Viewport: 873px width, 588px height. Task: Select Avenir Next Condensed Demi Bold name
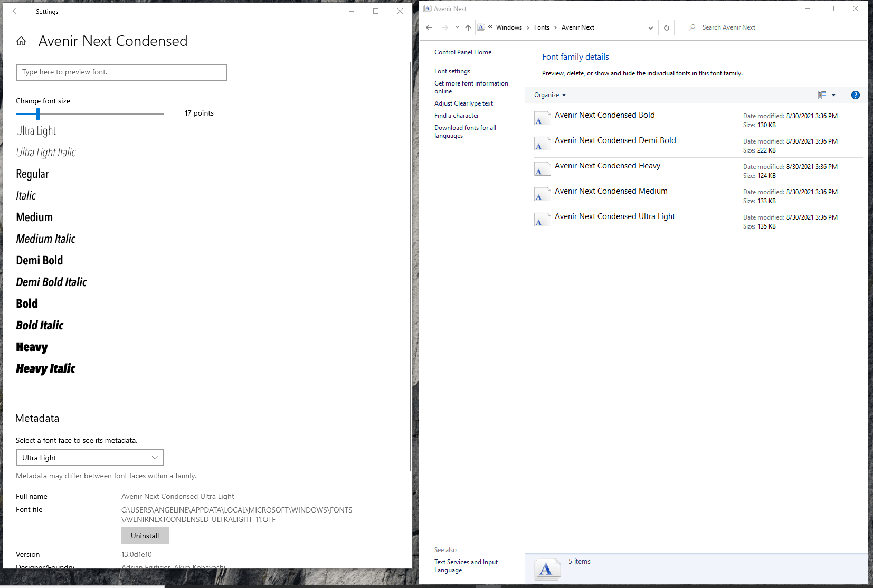click(615, 140)
